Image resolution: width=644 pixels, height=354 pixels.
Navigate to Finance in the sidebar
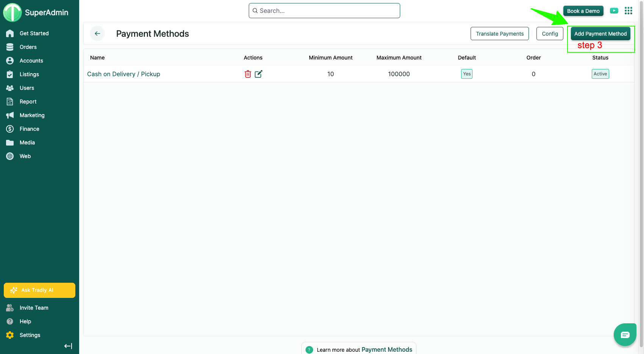point(29,129)
